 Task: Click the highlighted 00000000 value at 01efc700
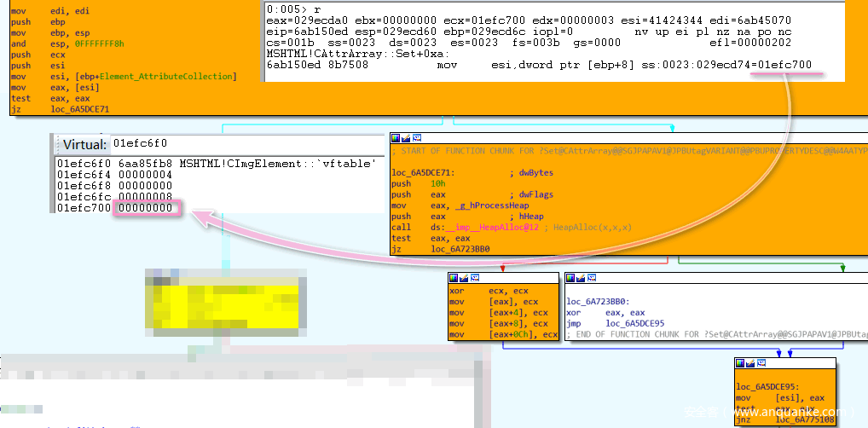coord(145,208)
